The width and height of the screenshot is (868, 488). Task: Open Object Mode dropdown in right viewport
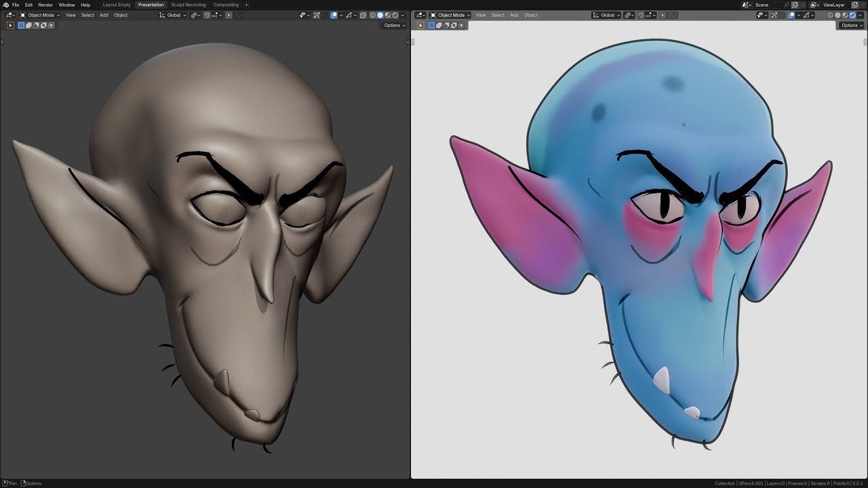click(450, 15)
